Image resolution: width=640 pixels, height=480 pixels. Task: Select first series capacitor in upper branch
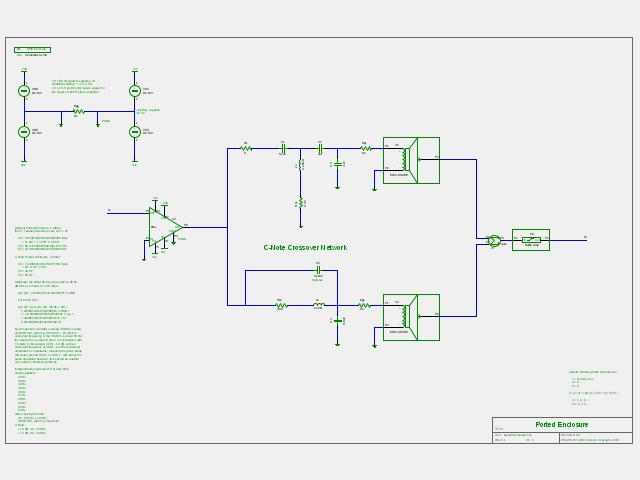[283, 149]
